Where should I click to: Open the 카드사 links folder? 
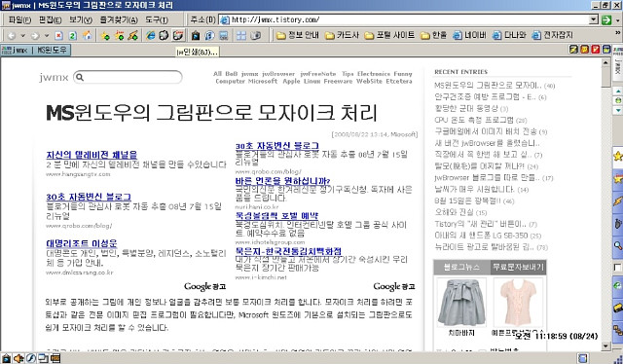click(342, 35)
